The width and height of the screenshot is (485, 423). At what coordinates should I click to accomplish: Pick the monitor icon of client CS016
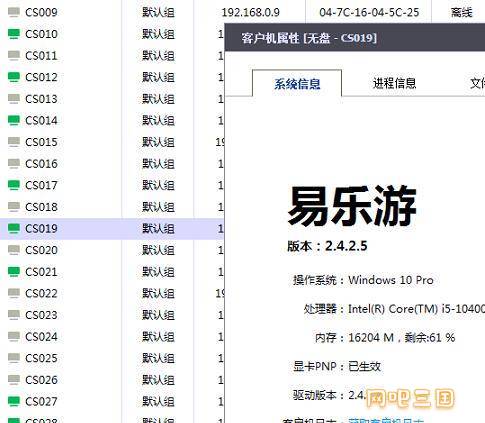(14, 164)
